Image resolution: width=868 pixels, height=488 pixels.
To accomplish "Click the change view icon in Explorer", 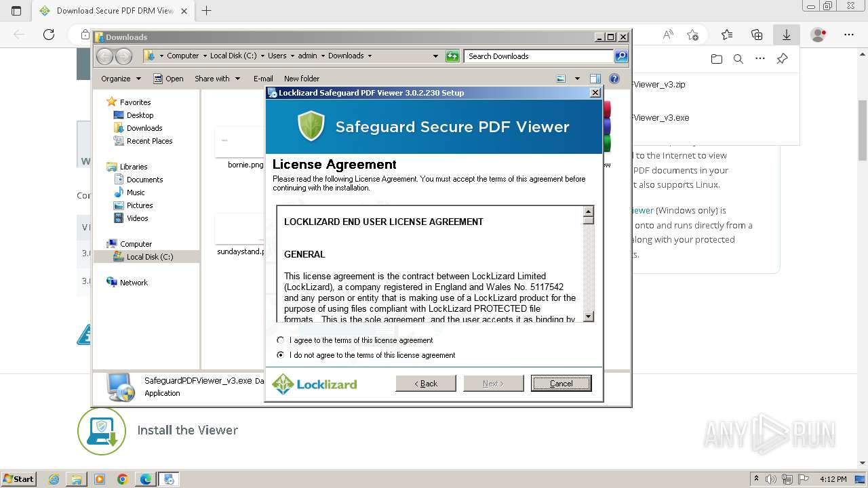I will (561, 79).
